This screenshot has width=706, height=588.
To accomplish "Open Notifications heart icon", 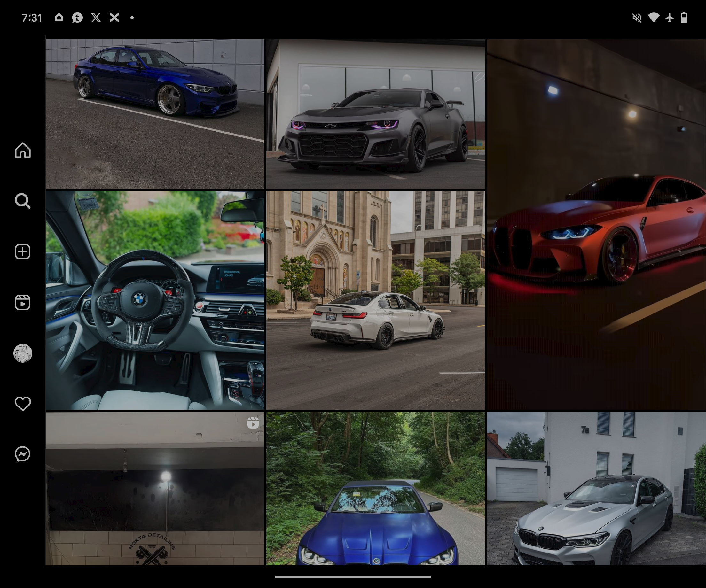I will tap(23, 404).
